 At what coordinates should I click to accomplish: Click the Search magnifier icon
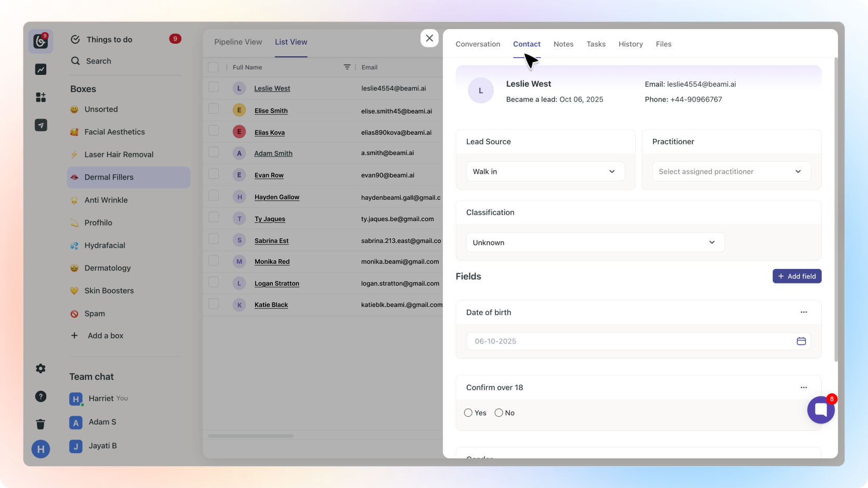(x=75, y=61)
